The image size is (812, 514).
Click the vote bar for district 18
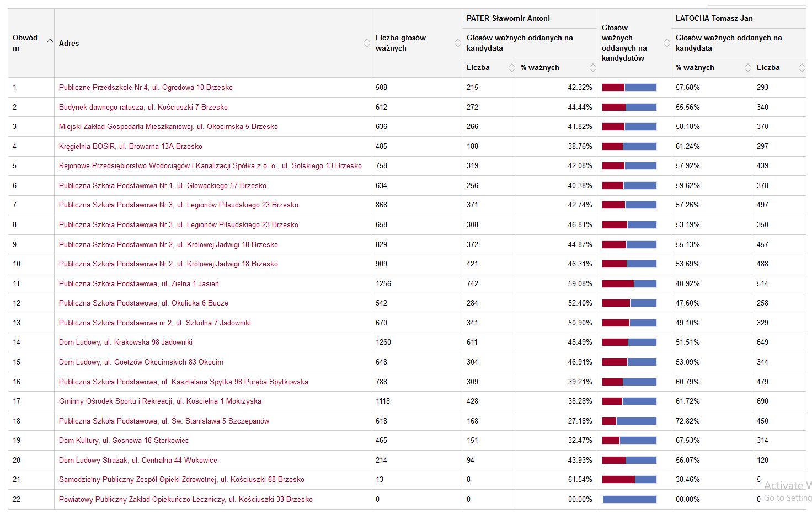click(629, 421)
